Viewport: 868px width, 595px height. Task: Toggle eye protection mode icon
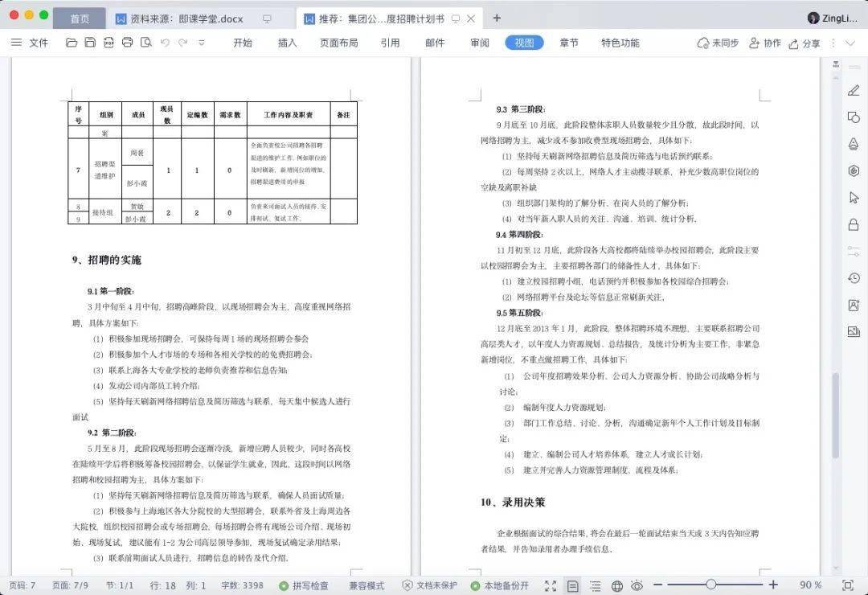637,585
